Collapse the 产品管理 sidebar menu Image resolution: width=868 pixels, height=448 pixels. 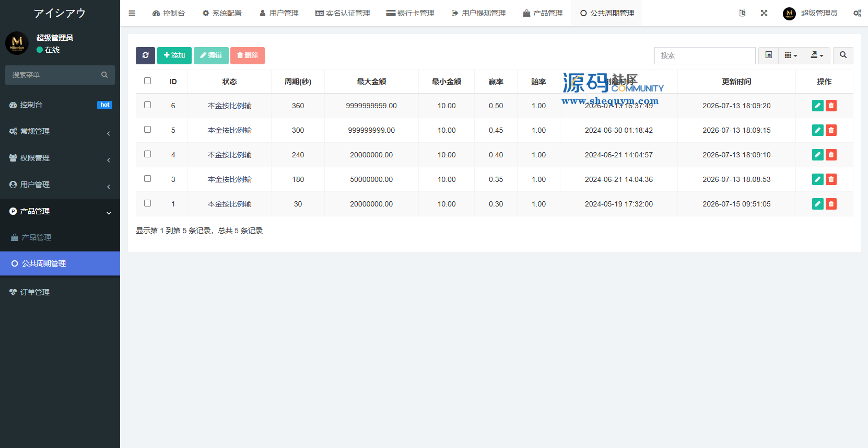(60, 212)
